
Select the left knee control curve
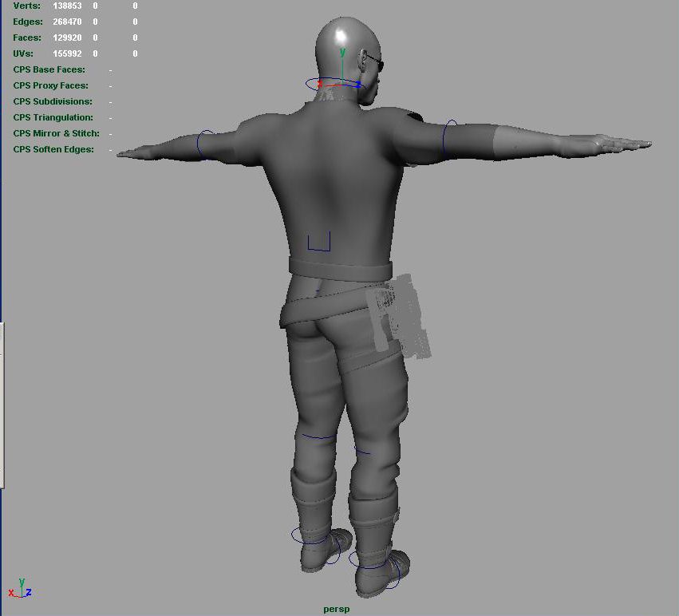point(318,436)
